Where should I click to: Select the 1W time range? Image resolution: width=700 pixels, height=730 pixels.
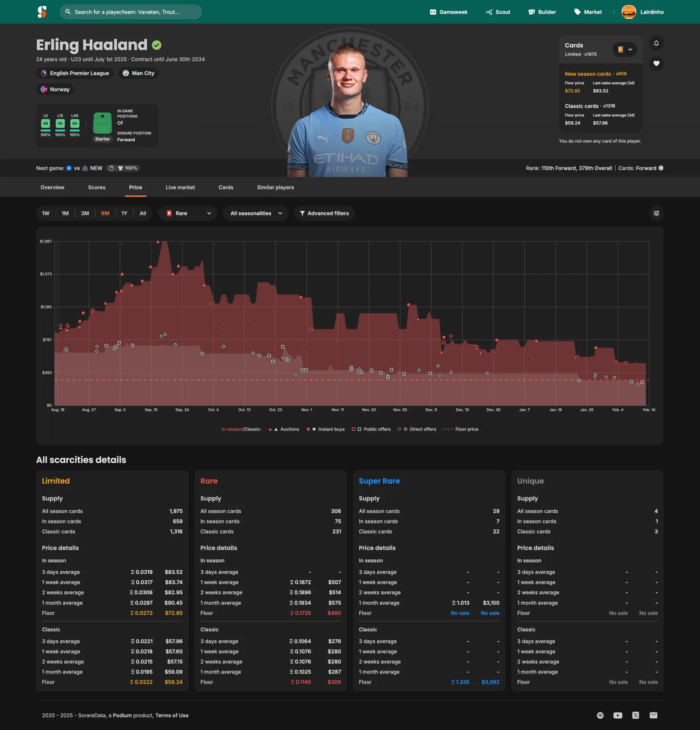pyautogui.click(x=45, y=213)
